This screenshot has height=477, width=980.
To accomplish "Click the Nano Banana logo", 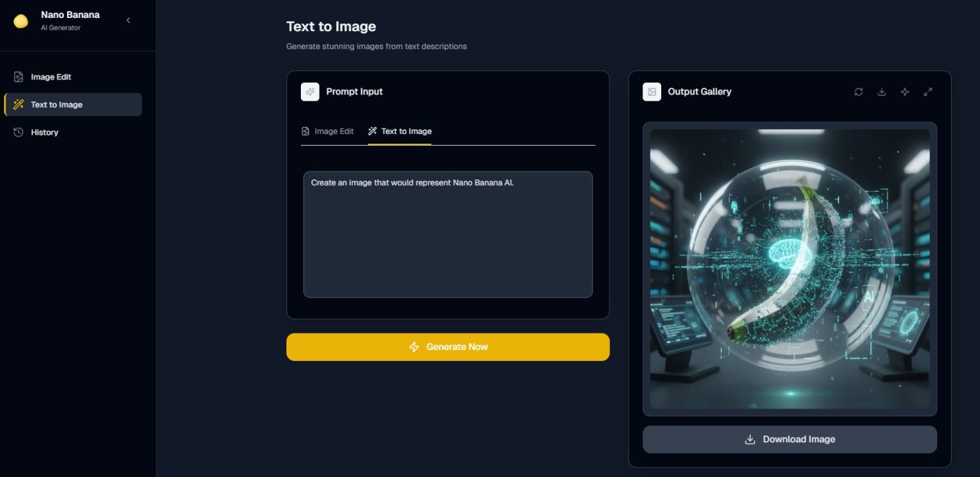I will (21, 21).
